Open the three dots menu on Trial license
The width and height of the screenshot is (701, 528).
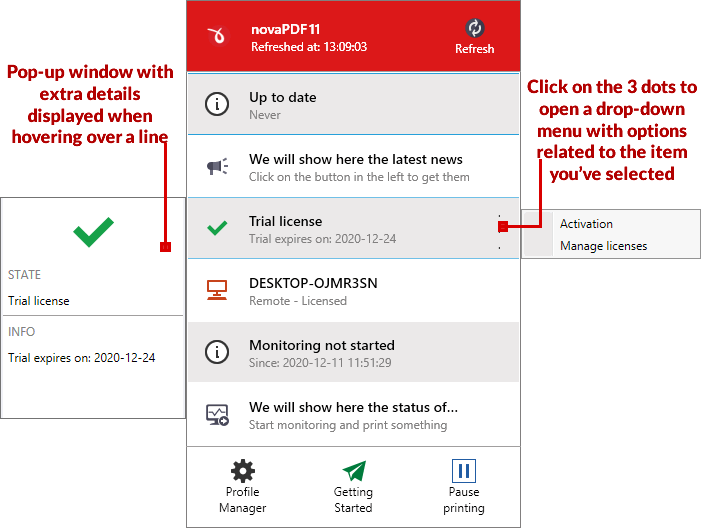click(499, 231)
